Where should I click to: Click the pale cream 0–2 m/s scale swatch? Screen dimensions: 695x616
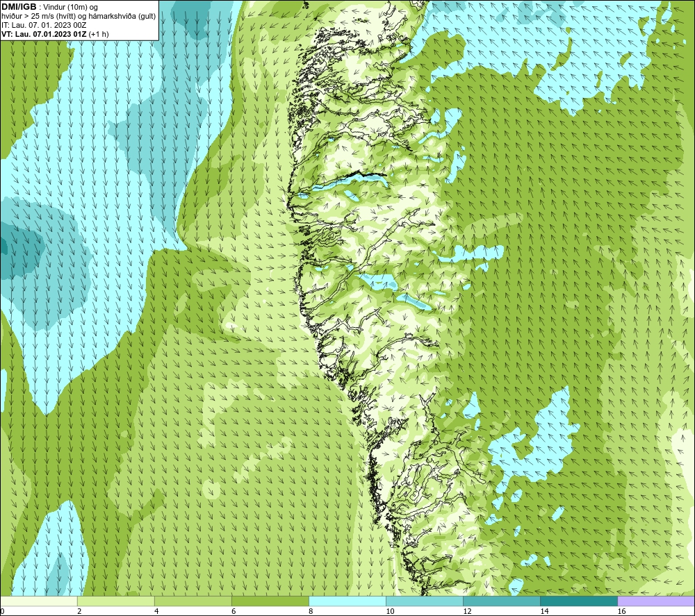point(38,601)
